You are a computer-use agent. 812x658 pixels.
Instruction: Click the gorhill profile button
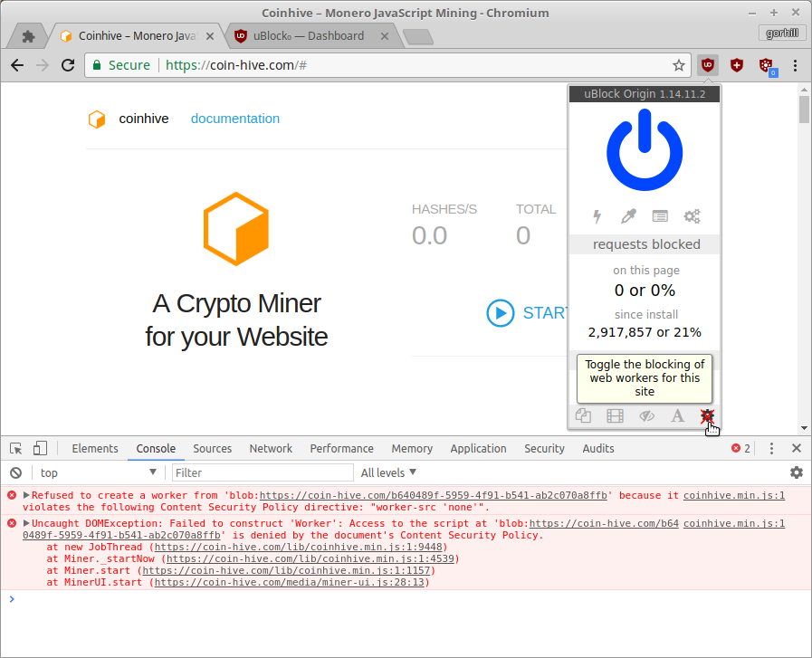pyautogui.click(x=782, y=33)
